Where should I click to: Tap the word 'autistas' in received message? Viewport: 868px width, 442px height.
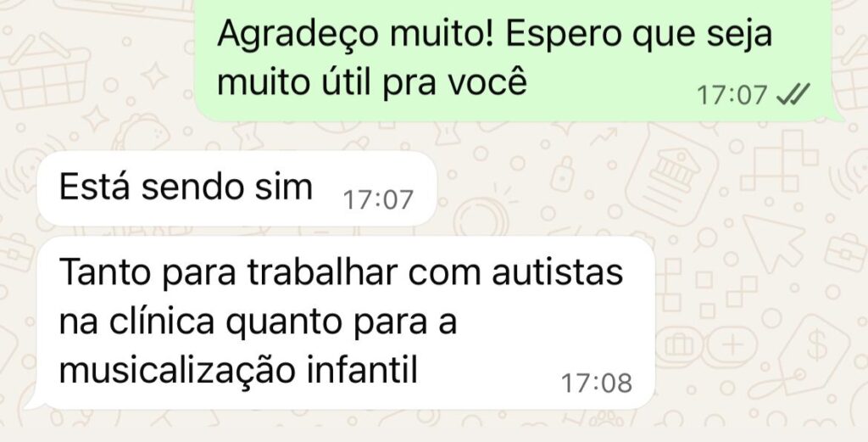(558, 272)
